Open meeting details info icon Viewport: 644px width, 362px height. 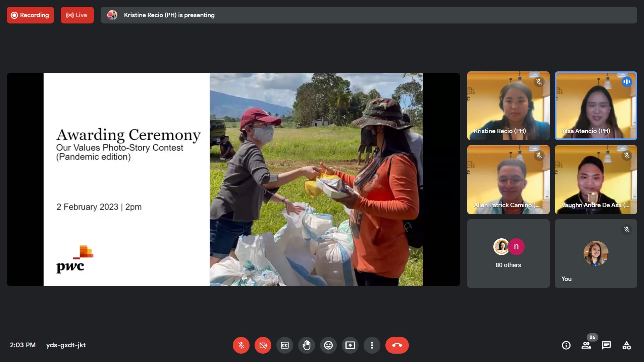pos(566,345)
